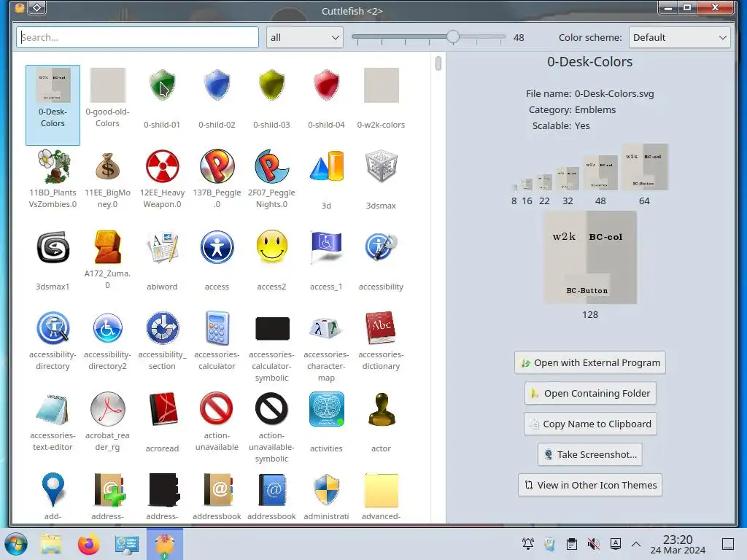Select the 3dsmax cube icon

[381, 166]
